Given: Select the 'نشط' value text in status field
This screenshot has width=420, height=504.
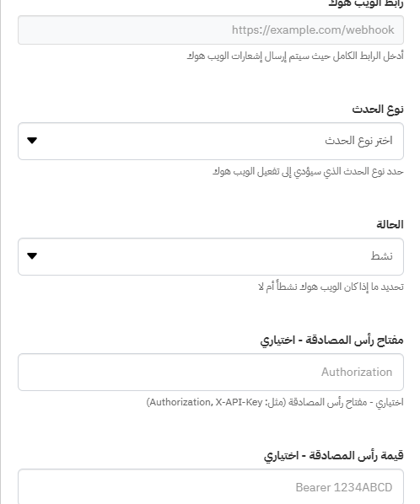Looking at the screenshot, I should [382, 256].
